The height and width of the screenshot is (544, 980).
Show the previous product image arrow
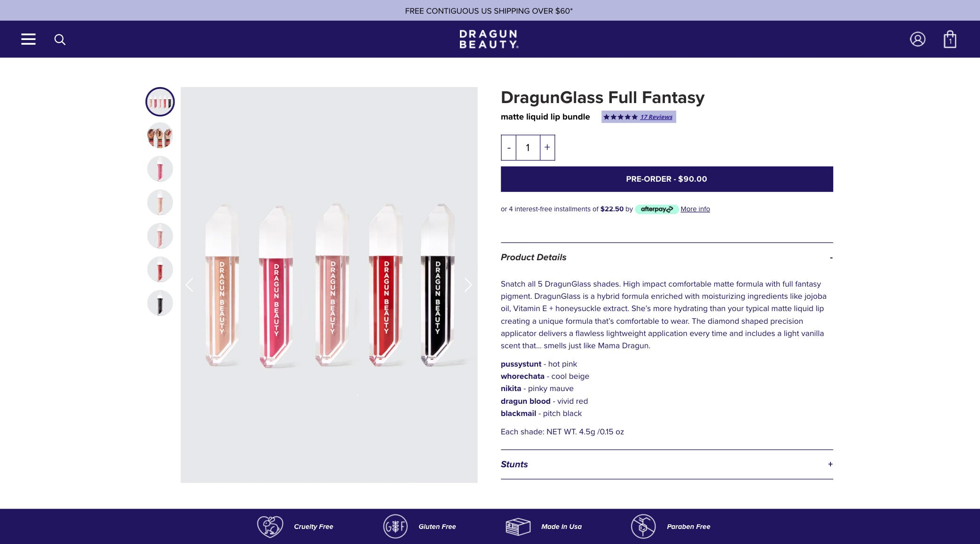click(x=190, y=285)
